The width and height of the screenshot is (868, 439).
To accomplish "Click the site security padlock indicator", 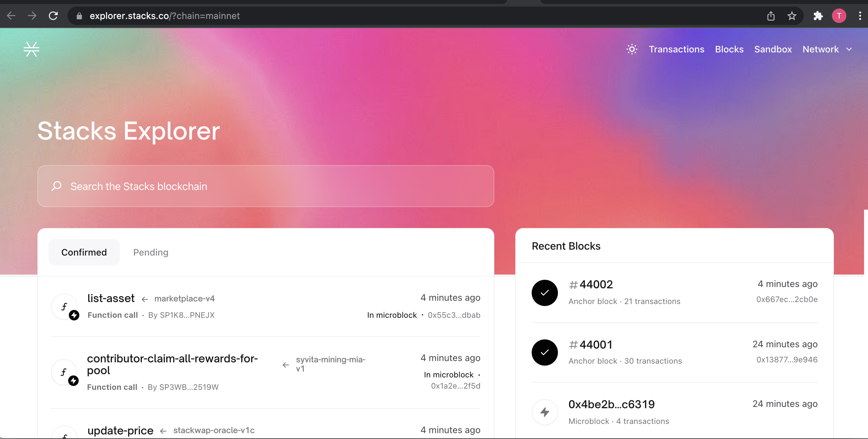I will pyautogui.click(x=79, y=16).
